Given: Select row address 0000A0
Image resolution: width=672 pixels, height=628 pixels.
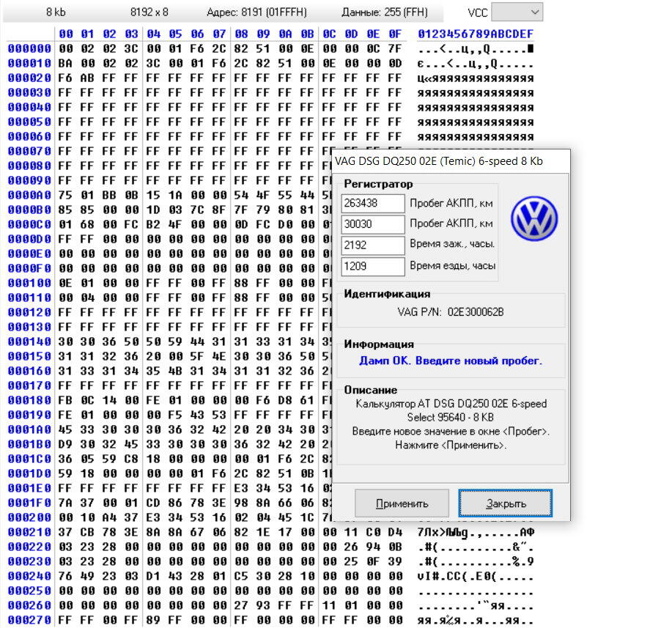Looking at the screenshot, I should (29, 195).
